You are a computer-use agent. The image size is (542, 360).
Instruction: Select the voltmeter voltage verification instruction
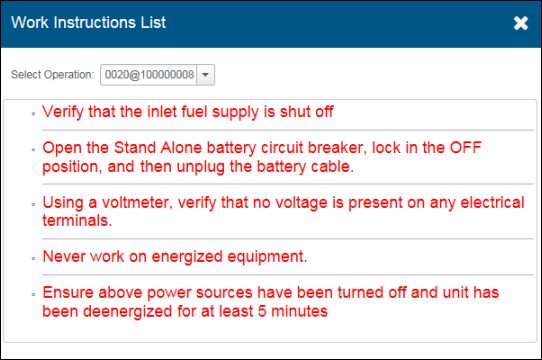283,211
